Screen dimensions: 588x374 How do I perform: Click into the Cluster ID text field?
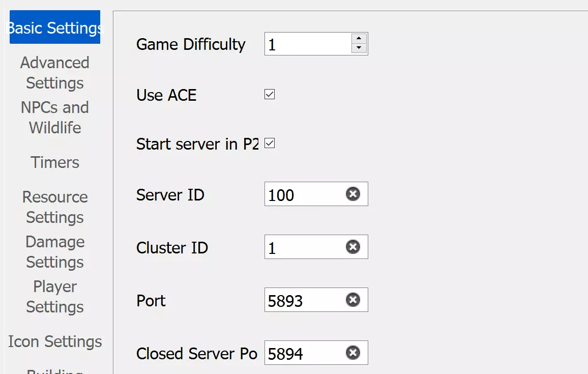click(304, 247)
